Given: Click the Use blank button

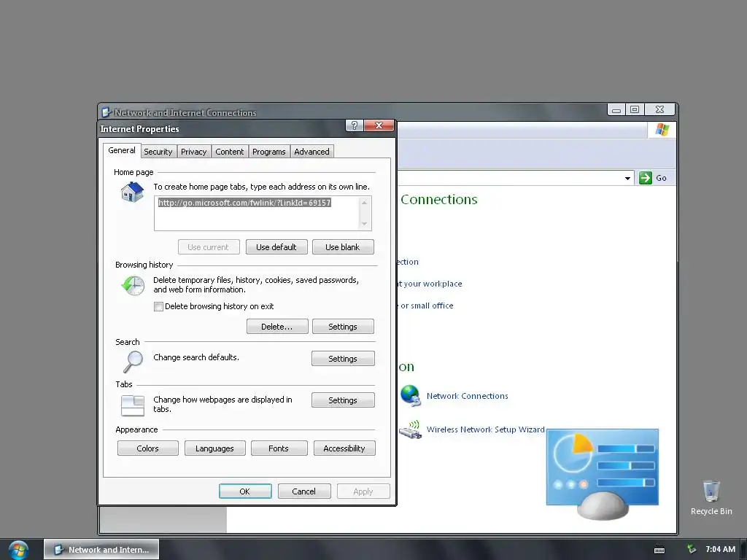Looking at the screenshot, I should pos(343,247).
